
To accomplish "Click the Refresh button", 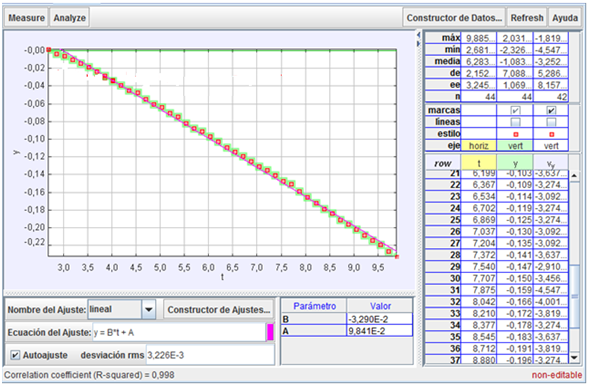I will 527,18.
